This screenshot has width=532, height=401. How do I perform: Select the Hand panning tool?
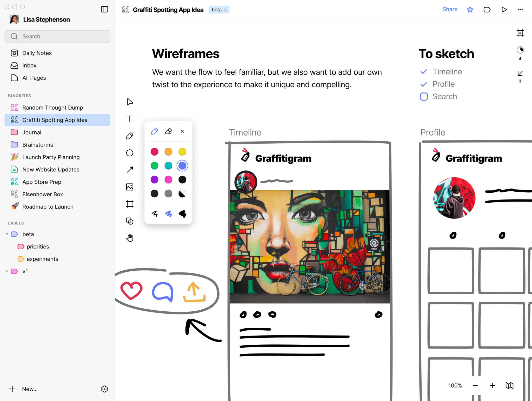point(130,238)
